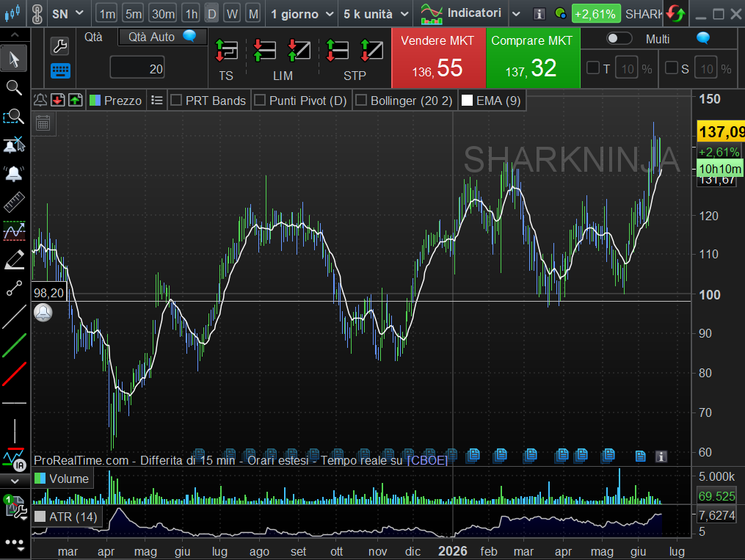Open the Indicatori button
The width and height of the screenshot is (745, 560).
462,13
